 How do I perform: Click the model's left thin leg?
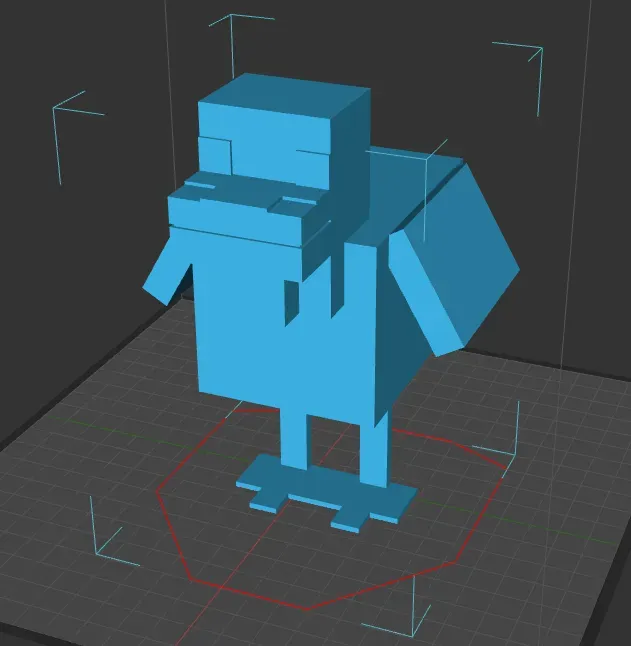tap(295, 439)
